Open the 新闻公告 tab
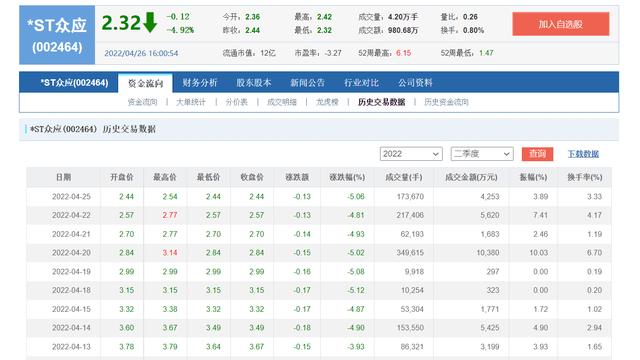Image resolution: width=640 pixels, height=360 pixels. (307, 83)
